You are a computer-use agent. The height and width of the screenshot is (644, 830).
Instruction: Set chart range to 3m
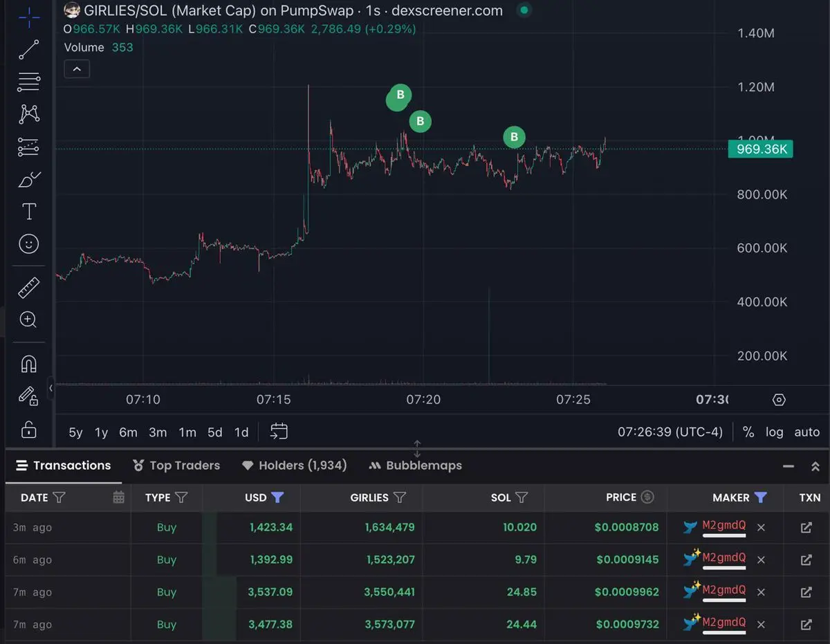158,432
